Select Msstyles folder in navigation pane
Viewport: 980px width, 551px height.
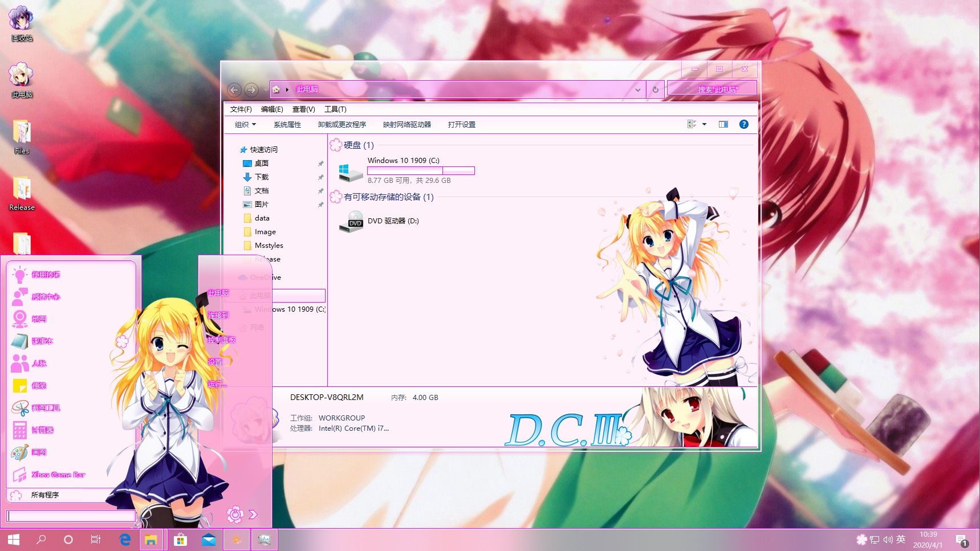click(263, 246)
